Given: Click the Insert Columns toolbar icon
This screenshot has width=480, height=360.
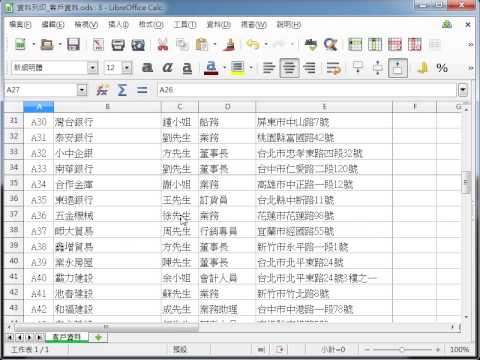Looking at the screenshot, I should 375,44.
